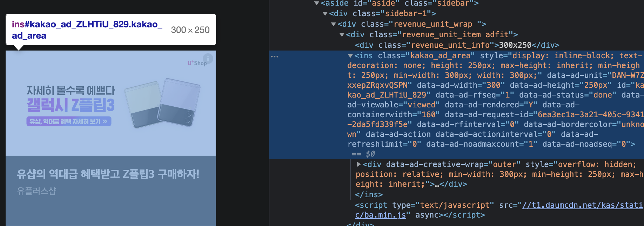
Task: Click the ad button 유샵, 역대급 혜택 자세히 보기
Action: (69, 121)
